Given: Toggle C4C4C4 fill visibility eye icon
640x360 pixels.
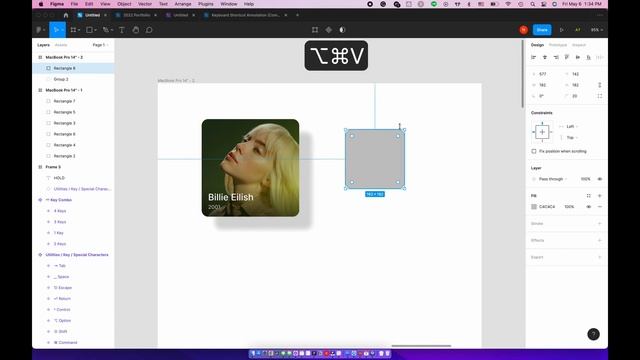Looking at the screenshot, I should coord(589,207).
